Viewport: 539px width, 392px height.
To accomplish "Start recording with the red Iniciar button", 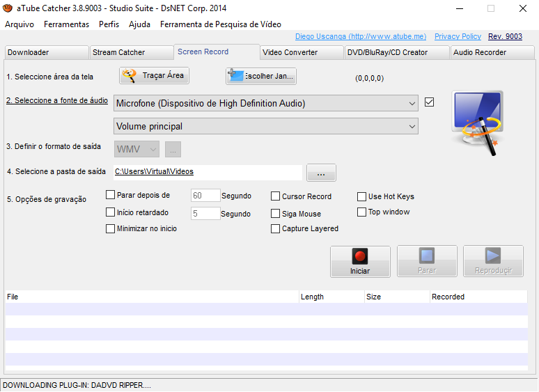I will 360,261.
